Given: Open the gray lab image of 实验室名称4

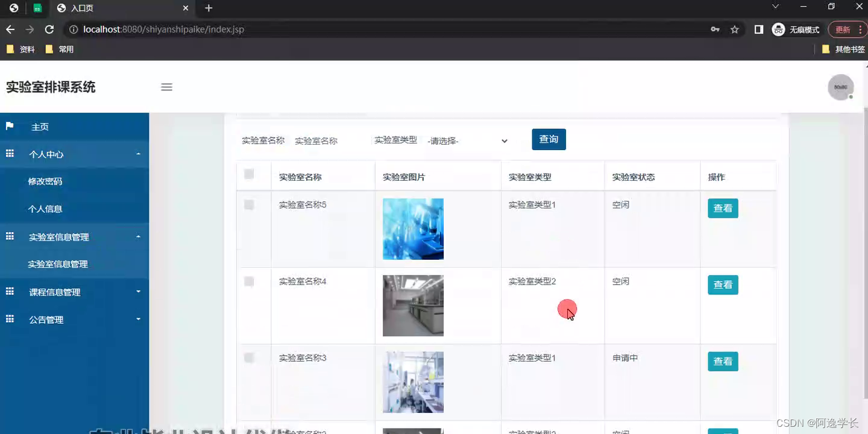Looking at the screenshot, I should pos(413,306).
